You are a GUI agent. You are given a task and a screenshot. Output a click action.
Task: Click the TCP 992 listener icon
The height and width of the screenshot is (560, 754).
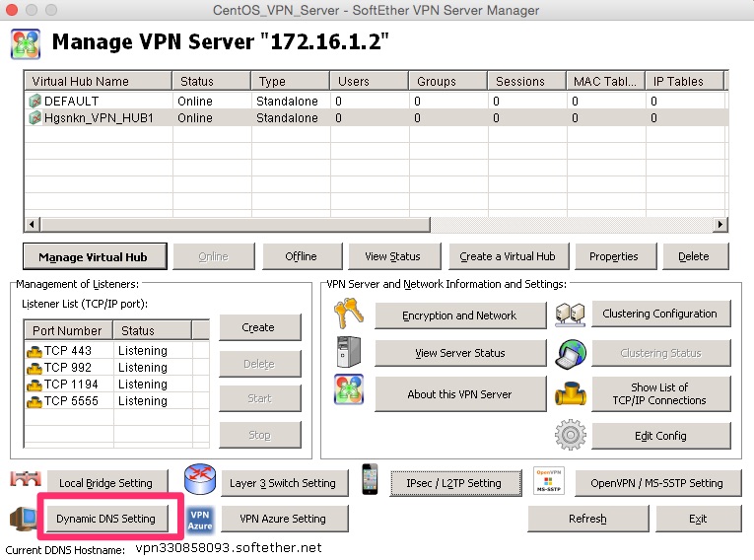34,369
